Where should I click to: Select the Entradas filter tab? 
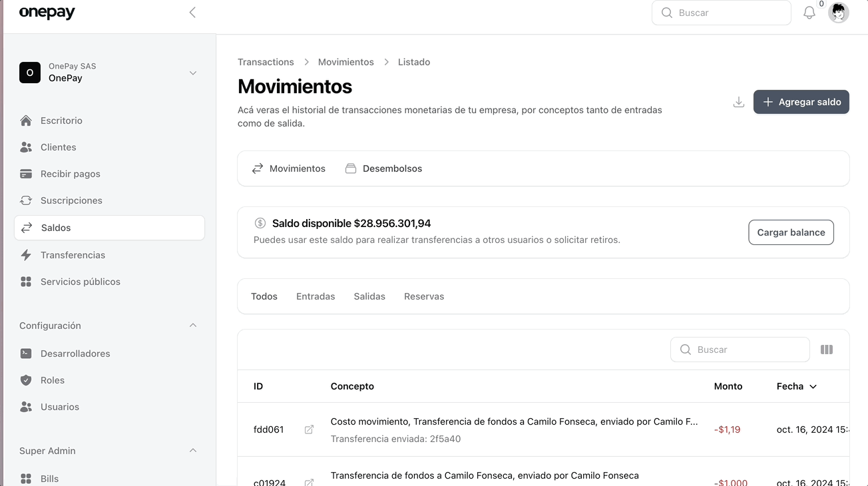tap(316, 296)
